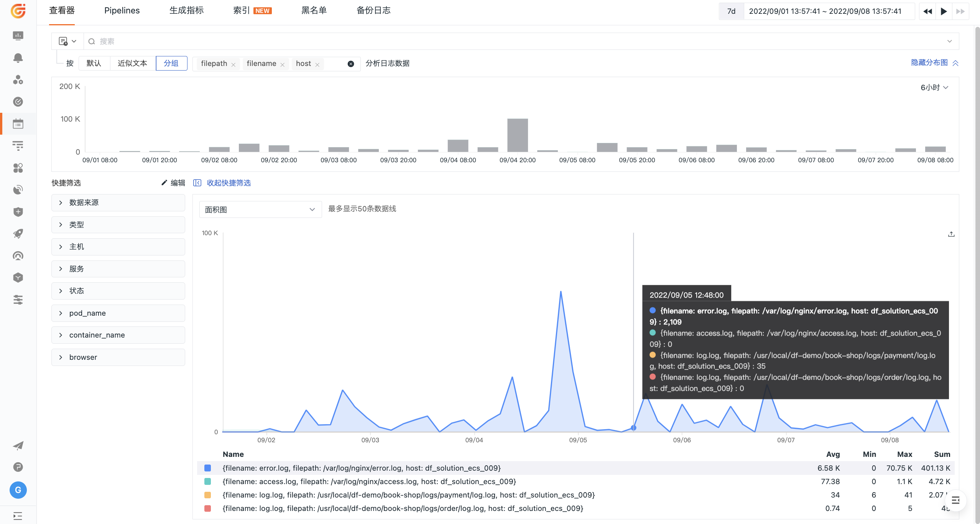Screen dimensions: 980x524
Task: Open the logs calendar icon in sidebar
Action: point(18,124)
